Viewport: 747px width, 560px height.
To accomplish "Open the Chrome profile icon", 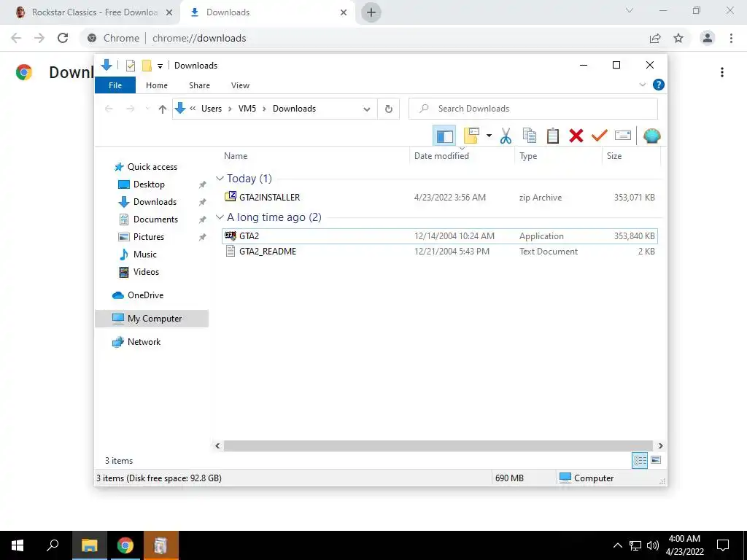I will [x=708, y=38].
